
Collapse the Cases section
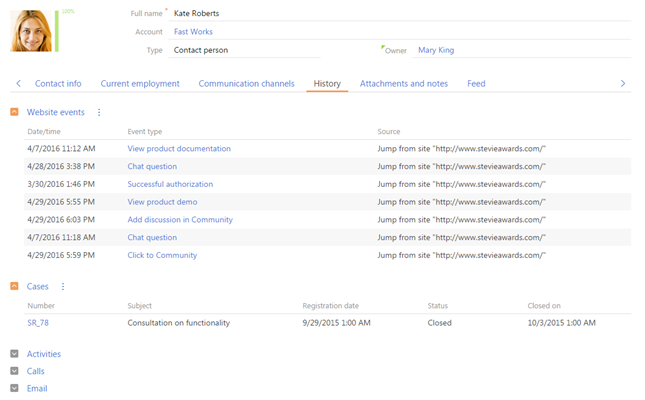pyautogui.click(x=14, y=287)
